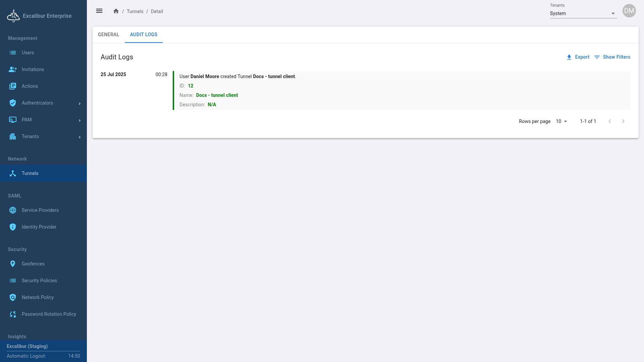Select the Audit Logs tab
Image resolution: width=644 pixels, height=362 pixels.
[144, 35]
